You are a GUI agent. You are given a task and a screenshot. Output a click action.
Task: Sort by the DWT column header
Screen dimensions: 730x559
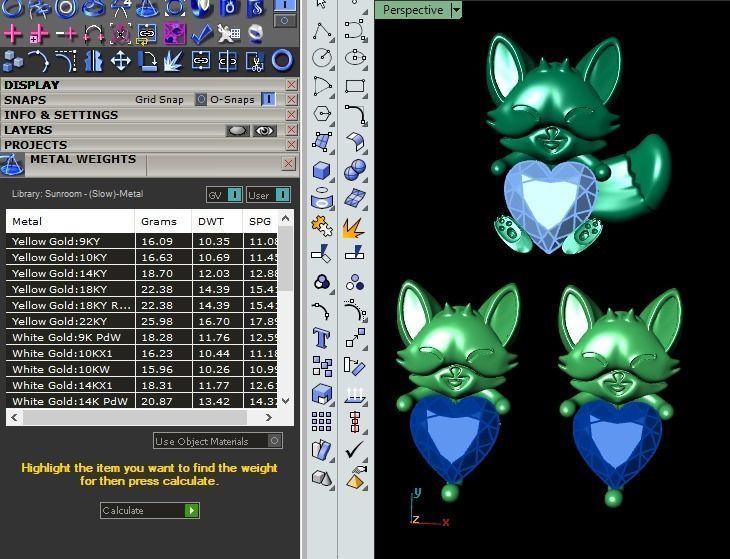(x=217, y=221)
